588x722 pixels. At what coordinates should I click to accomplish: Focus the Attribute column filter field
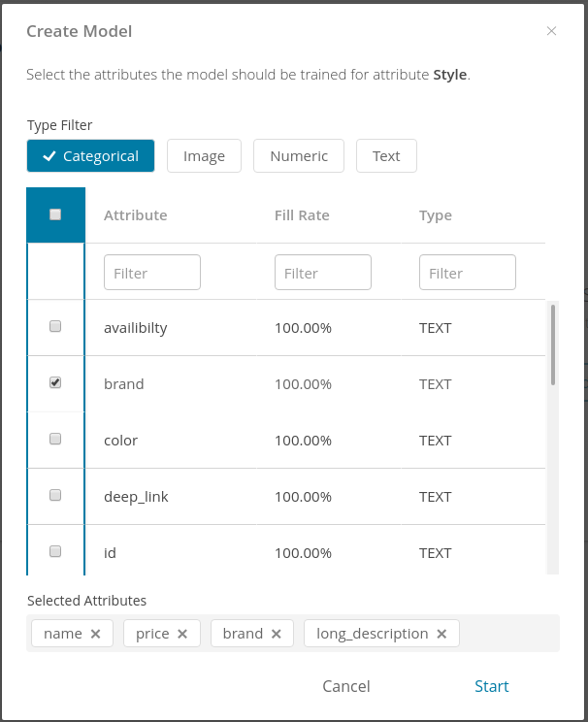152,273
